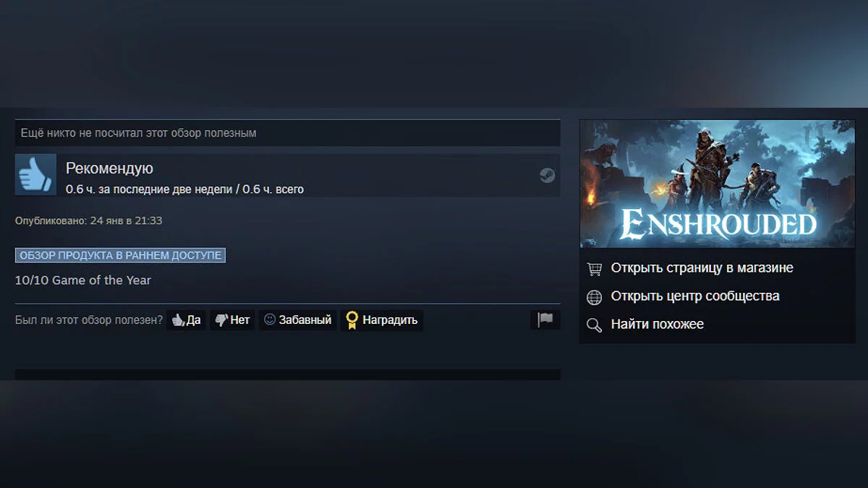Open Открыть страницу в магазине link
The image size is (868, 488).
pos(702,268)
